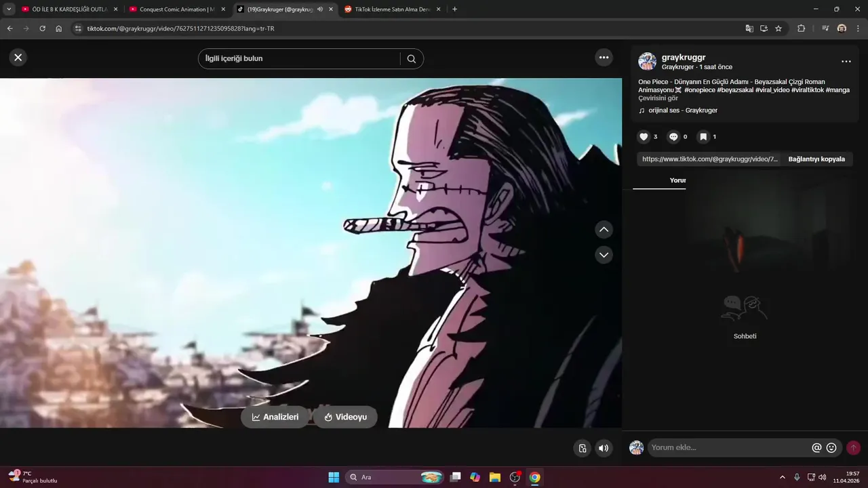Focus the 'Yorum ekle...' comment box
The width and height of the screenshot is (868, 488).
pos(730,448)
